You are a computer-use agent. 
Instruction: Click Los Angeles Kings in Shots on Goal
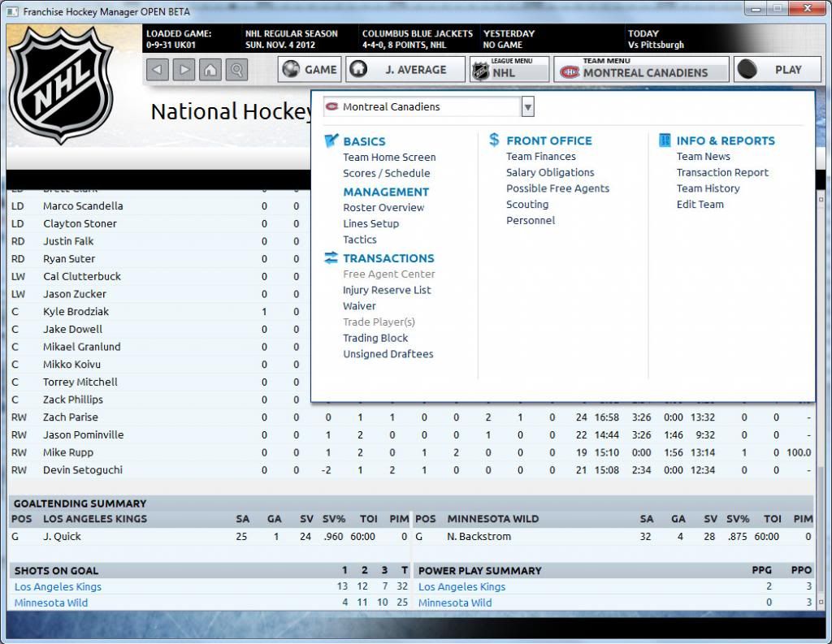(x=58, y=586)
